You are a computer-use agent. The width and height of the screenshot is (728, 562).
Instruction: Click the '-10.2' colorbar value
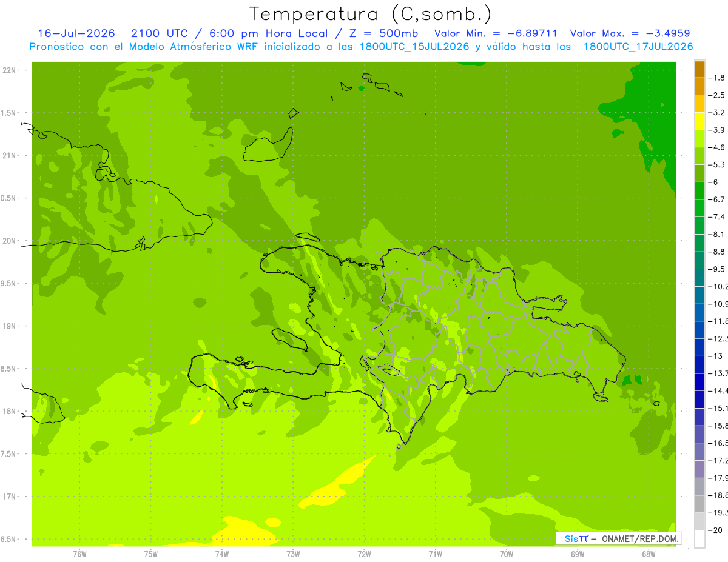[718, 286]
